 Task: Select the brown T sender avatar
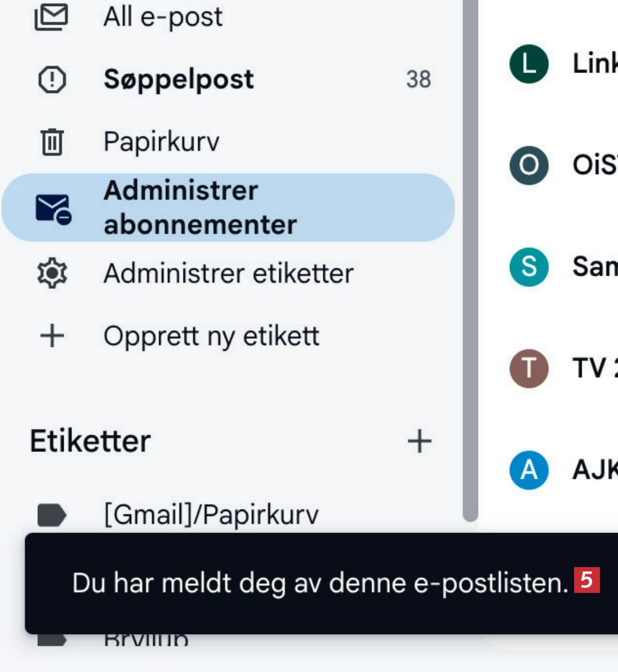(x=529, y=368)
